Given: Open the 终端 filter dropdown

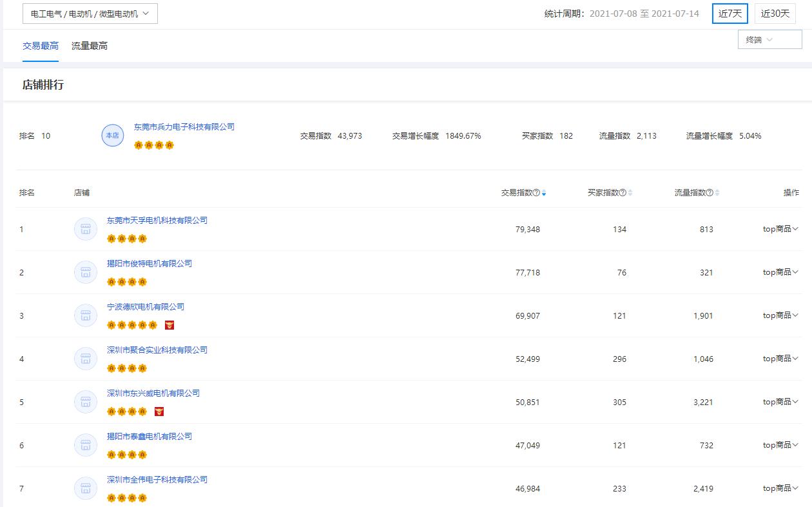Looking at the screenshot, I should [x=769, y=39].
